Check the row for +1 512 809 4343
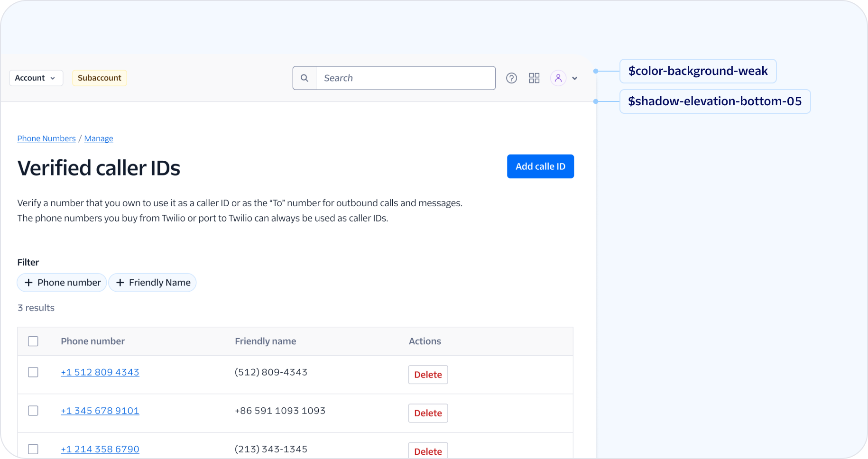The width and height of the screenshot is (868, 459). 33,372
